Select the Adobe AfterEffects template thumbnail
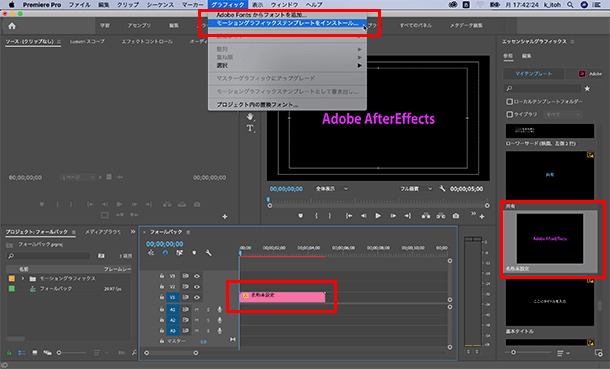Image resolution: width=610 pixels, height=369 pixels. click(550, 238)
